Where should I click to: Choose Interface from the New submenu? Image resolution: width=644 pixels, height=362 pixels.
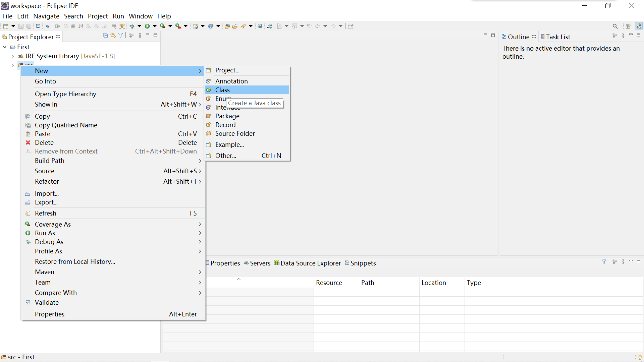point(247,107)
